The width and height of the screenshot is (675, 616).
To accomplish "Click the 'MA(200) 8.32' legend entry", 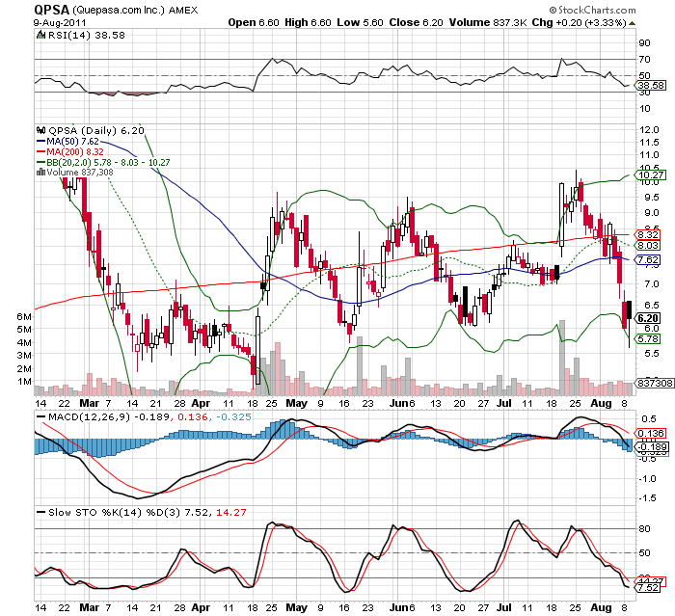I will pyautogui.click(x=75, y=151).
